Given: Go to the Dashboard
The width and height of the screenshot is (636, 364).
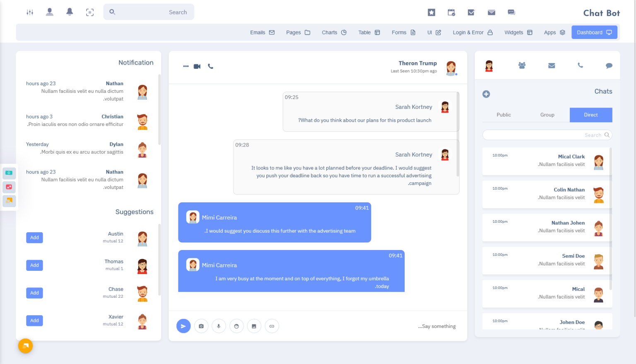Looking at the screenshot, I should 594,32.
